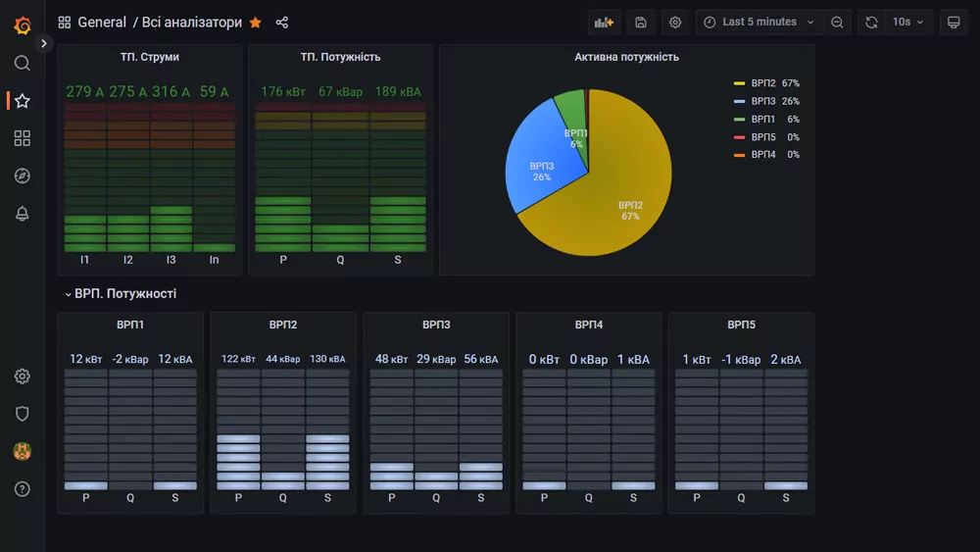Click the ТП. Струми panel title
This screenshot has height=552, width=980.
(149, 57)
